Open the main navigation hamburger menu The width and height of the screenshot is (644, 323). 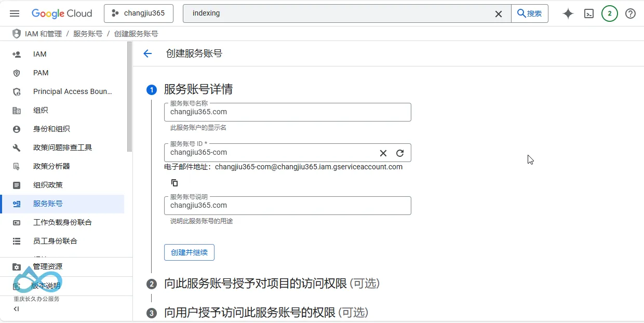tap(15, 14)
